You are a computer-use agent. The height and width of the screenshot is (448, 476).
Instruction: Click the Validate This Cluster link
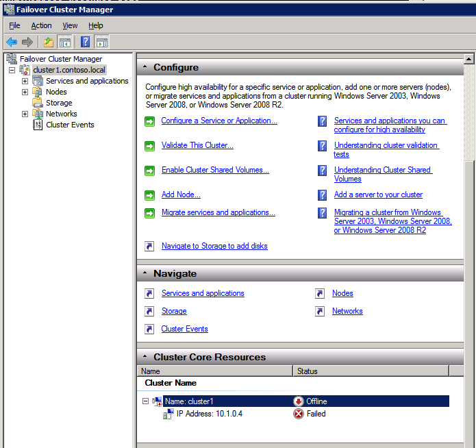pyautogui.click(x=197, y=145)
